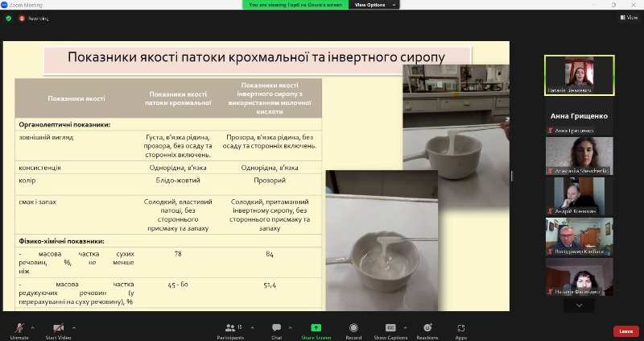Open audio options arrow next to Unmute
Screen dimensions: 644x341
coord(32,328)
